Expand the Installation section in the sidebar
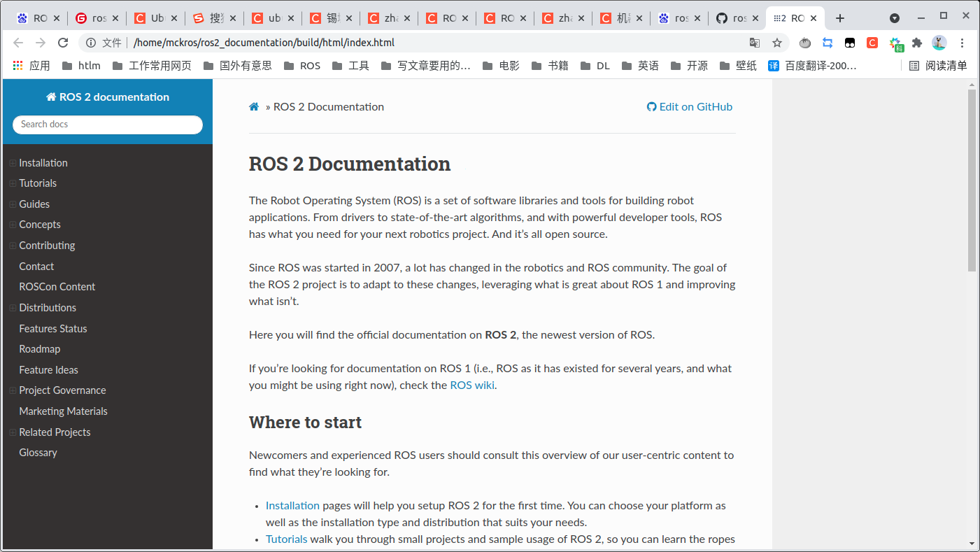Image resolution: width=980 pixels, height=552 pixels. point(12,162)
